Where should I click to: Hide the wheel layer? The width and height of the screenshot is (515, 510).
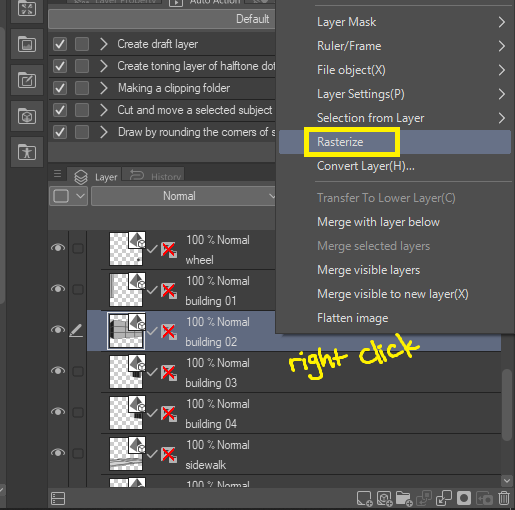tap(58, 248)
